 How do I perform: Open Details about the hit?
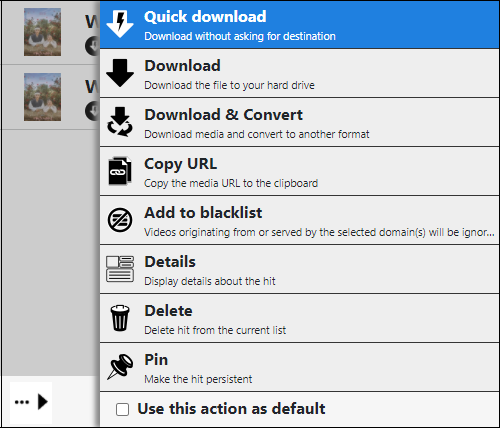299,269
